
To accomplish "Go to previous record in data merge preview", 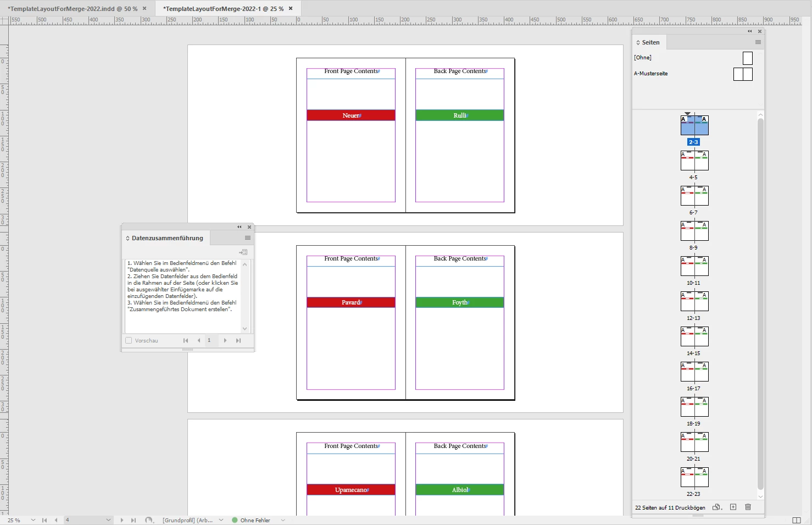I will pos(198,340).
